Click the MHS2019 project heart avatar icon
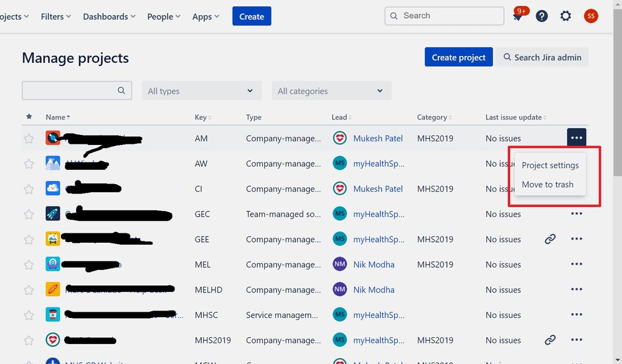Viewport: 622px width, 364px height. tap(53, 340)
